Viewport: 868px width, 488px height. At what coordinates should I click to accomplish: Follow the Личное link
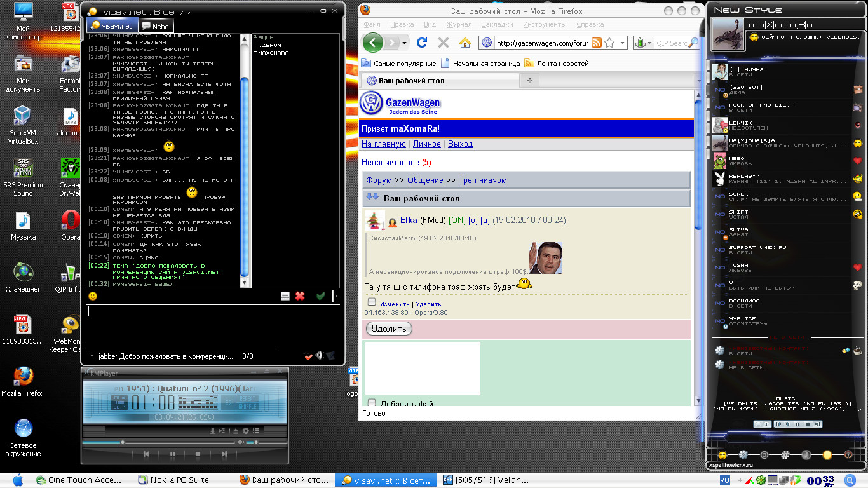(x=427, y=144)
